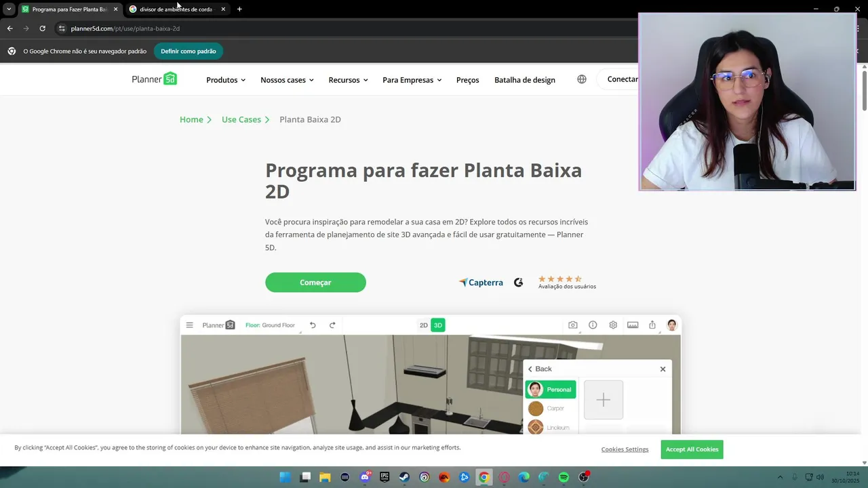Click the undo arrow in preview toolbar

pyautogui.click(x=313, y=325)
